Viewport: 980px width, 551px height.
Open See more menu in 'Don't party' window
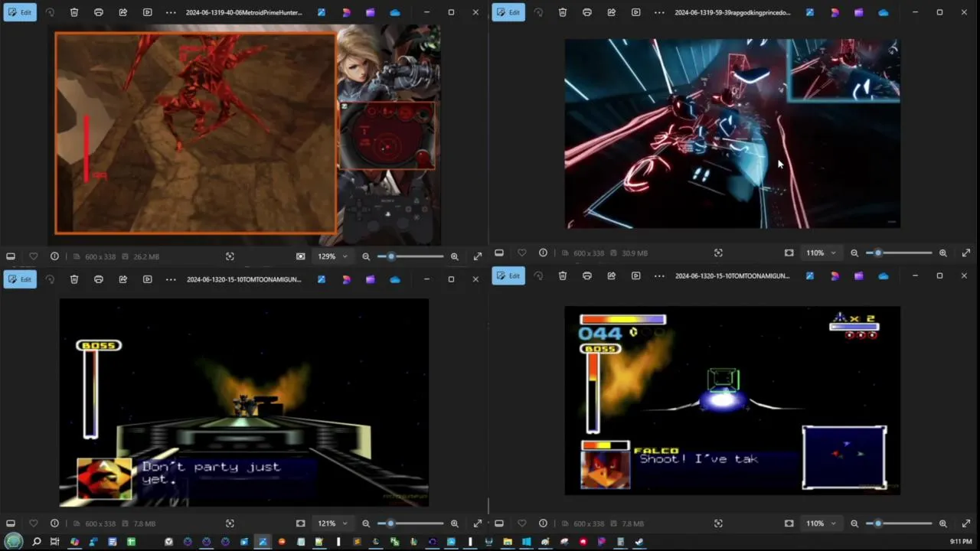pyautogui.click(x=171, y=279)
